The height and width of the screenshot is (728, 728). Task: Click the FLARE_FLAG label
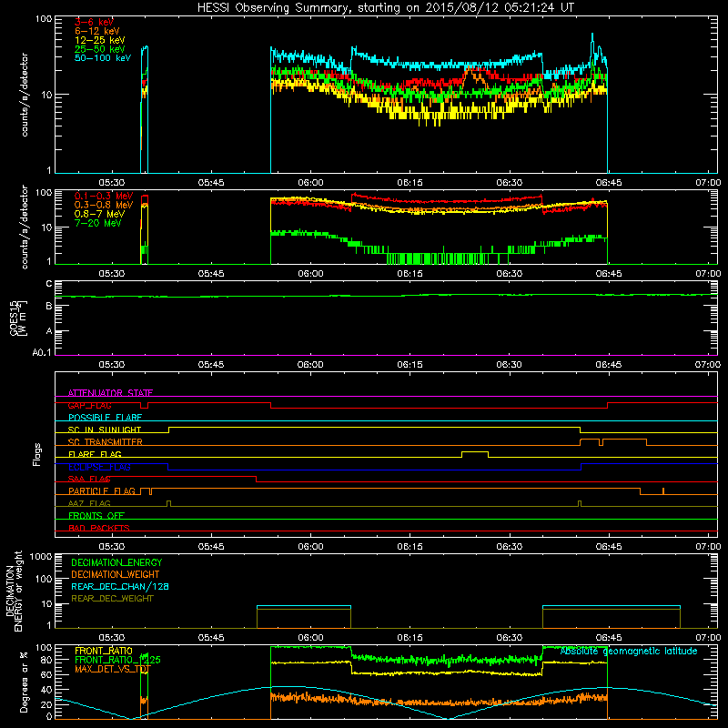(95, 454)
